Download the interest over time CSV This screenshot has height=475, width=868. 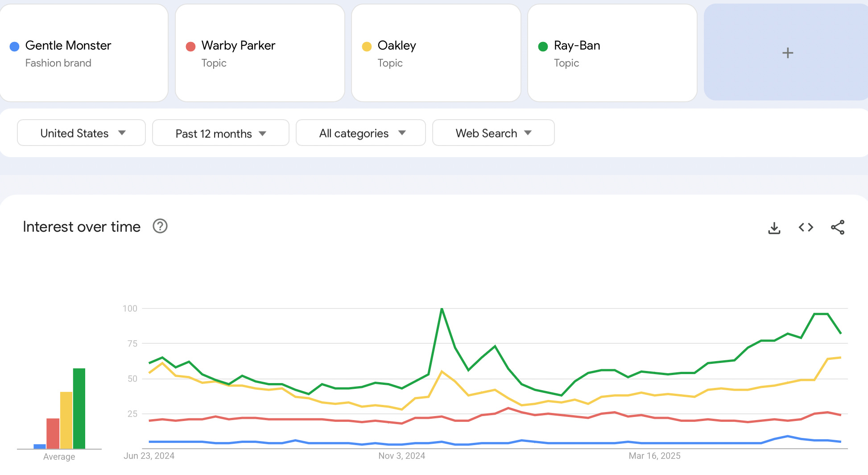coord(774,228)
